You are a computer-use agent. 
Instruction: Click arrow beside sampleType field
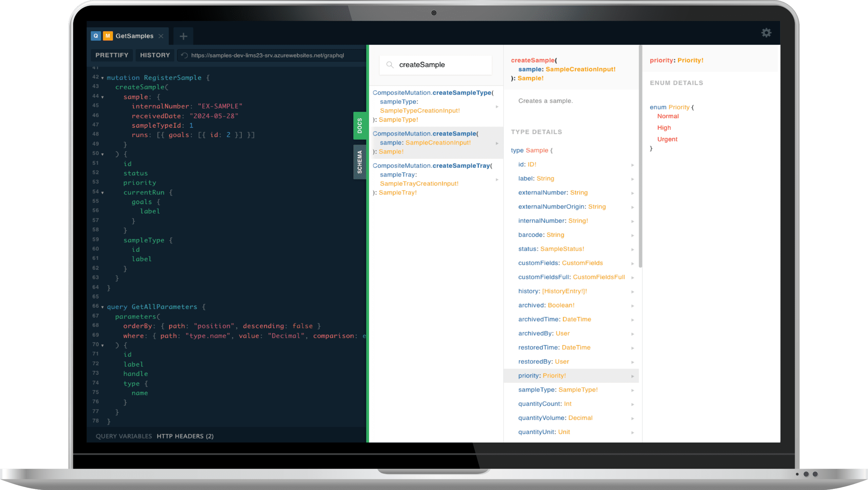(633, 390)
